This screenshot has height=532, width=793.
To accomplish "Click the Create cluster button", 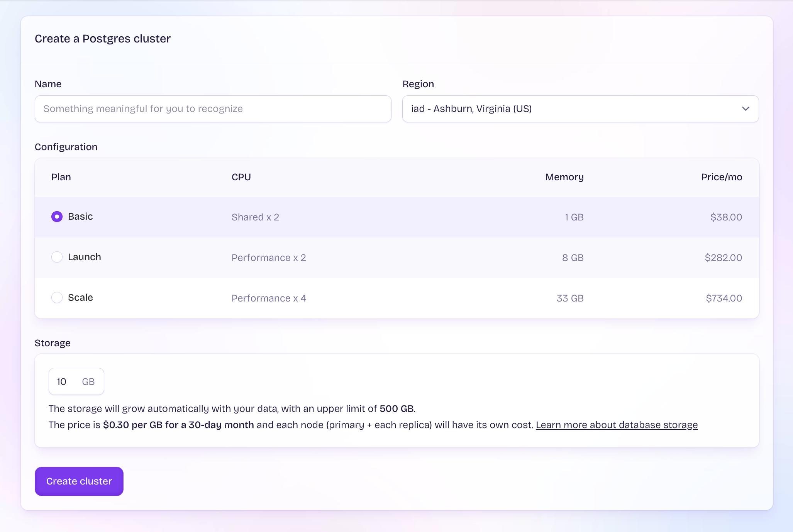I will (79, 481).
